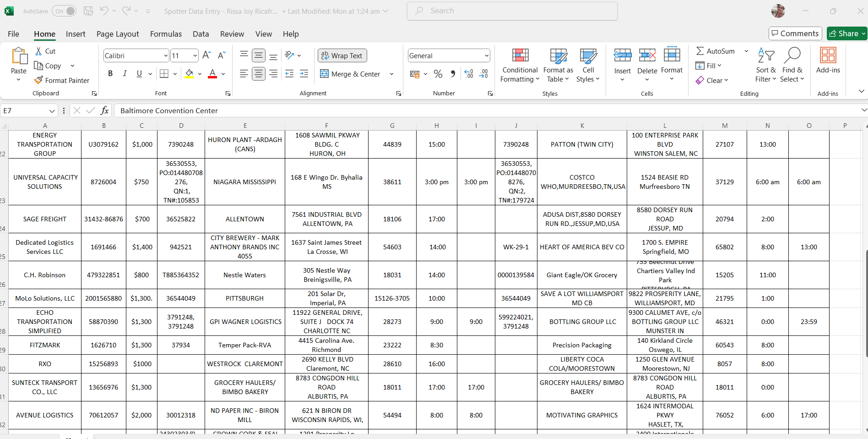
Task: Open the Format cells menu
Action: pyautogui.click(x=672, y=64)
